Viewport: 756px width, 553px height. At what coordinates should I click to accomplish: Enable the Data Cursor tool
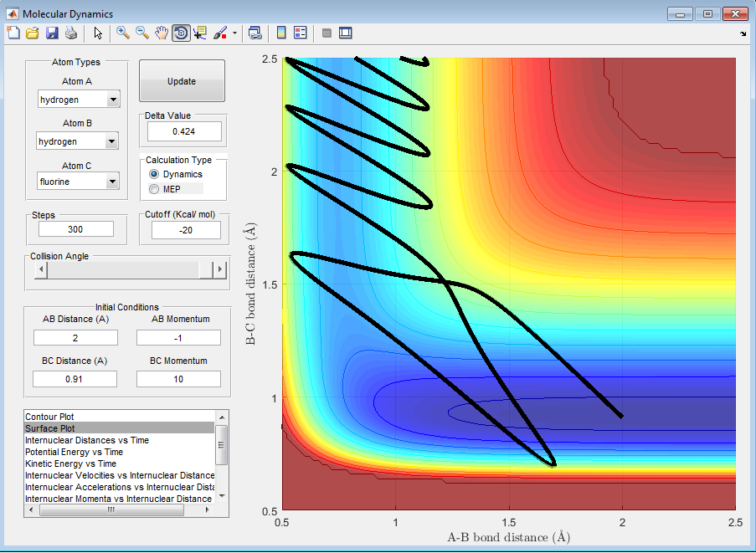coord(200,33)
